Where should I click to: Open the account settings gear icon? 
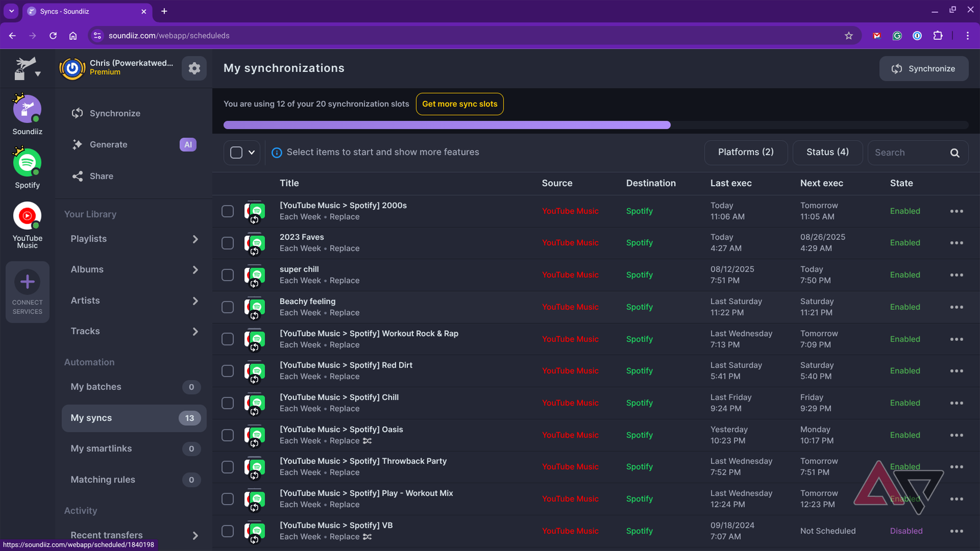click(194, 68)
